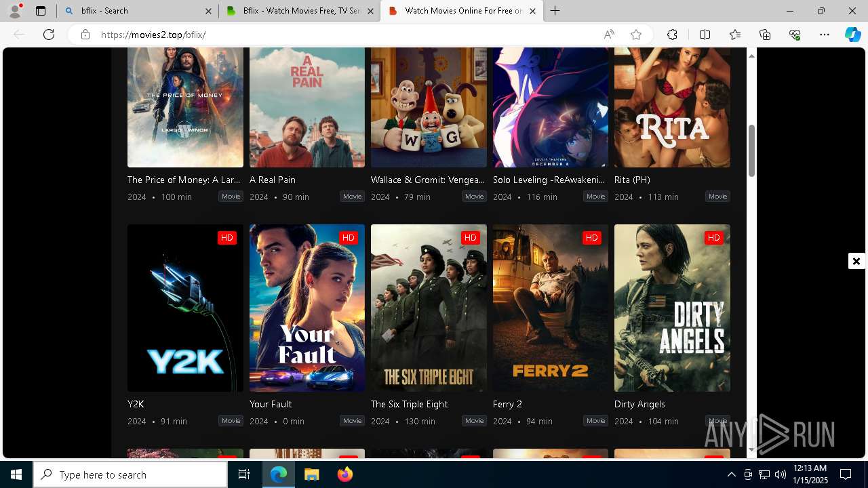Activate Read aloud icon in address bar
The width and height of the screenshot is (868, 488).
609,35
